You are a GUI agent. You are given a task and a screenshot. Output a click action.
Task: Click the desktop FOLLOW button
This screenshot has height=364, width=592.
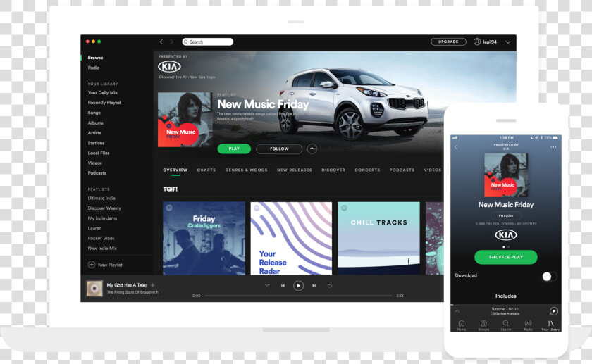click(279, 149)
